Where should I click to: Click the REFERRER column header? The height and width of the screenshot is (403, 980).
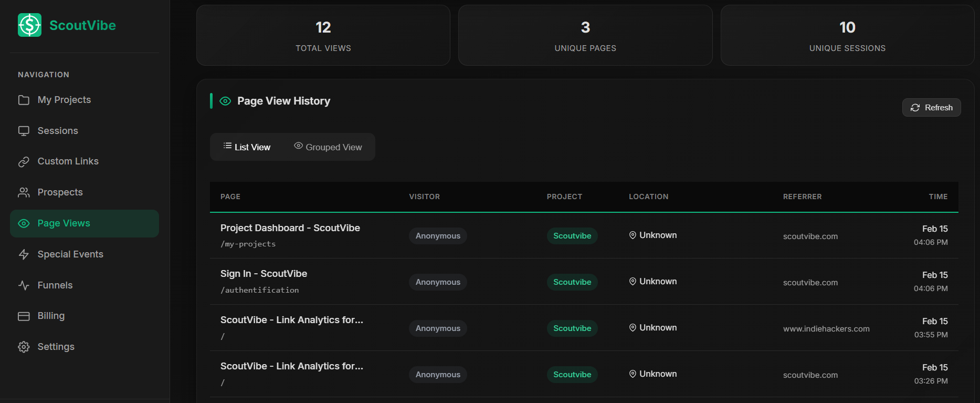coord(803,197)
